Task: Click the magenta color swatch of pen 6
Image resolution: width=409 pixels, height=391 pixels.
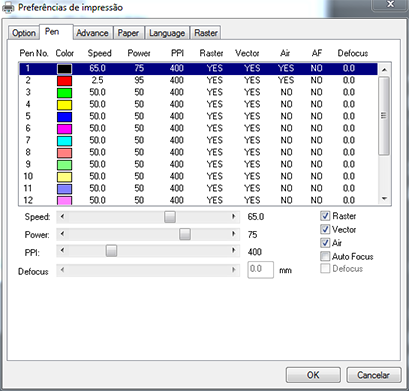Action: (x=64, y=129)
